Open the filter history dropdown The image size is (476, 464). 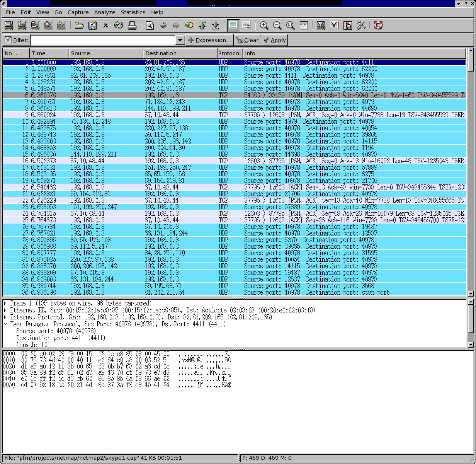180,40
